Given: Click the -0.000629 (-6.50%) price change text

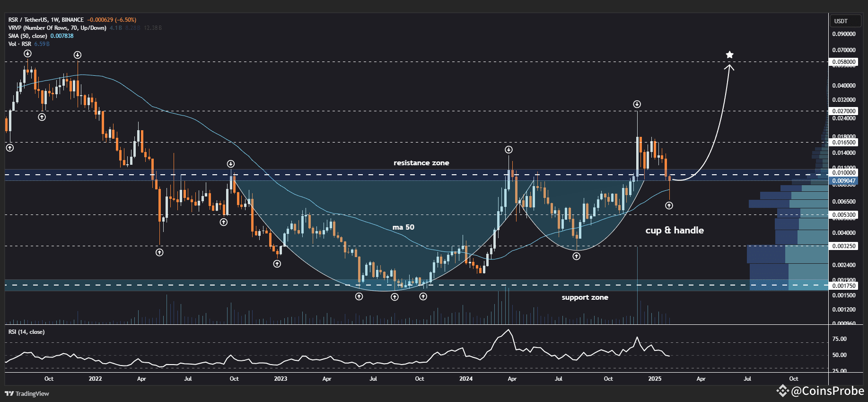Looking at the screenshot, I should (112, 20).
